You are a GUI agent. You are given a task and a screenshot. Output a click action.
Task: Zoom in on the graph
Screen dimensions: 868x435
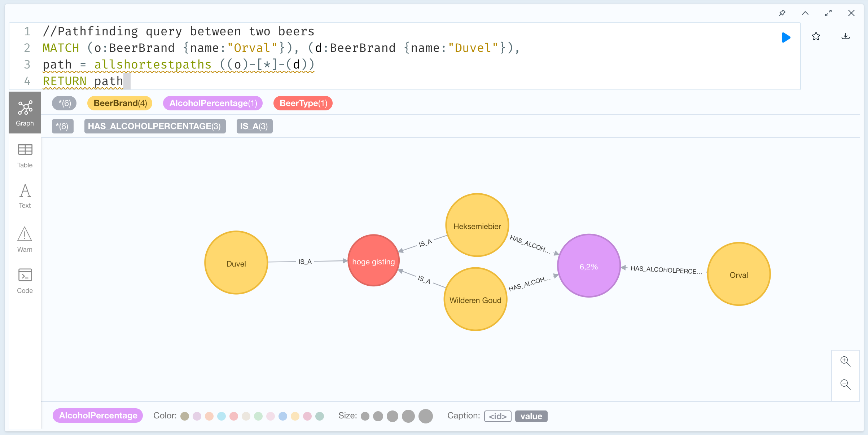[x=846, y=361]
